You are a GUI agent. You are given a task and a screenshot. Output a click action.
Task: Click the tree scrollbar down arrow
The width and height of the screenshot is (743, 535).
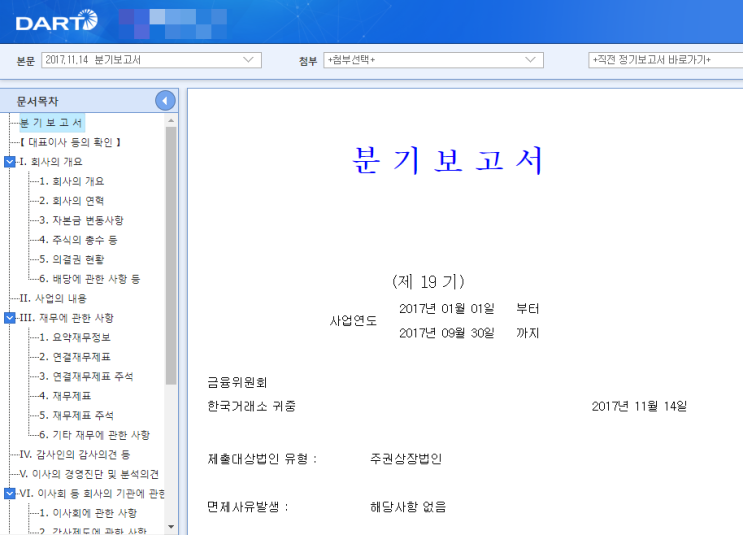[x=171, y=527]
